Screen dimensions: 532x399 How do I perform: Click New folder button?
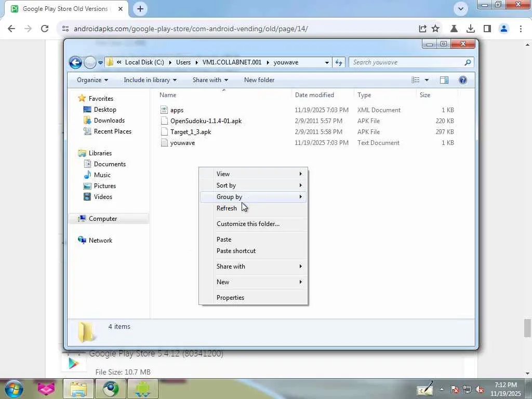coord(259,80)
